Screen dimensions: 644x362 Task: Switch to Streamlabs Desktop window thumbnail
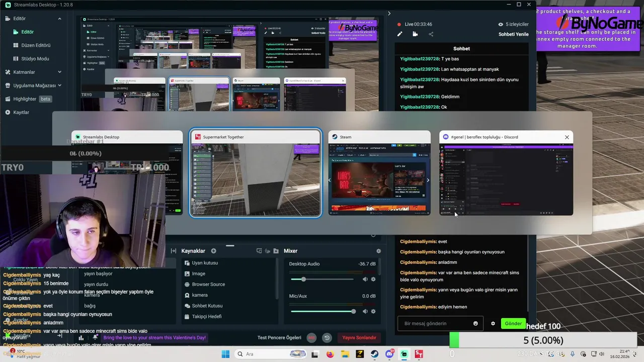127,172
